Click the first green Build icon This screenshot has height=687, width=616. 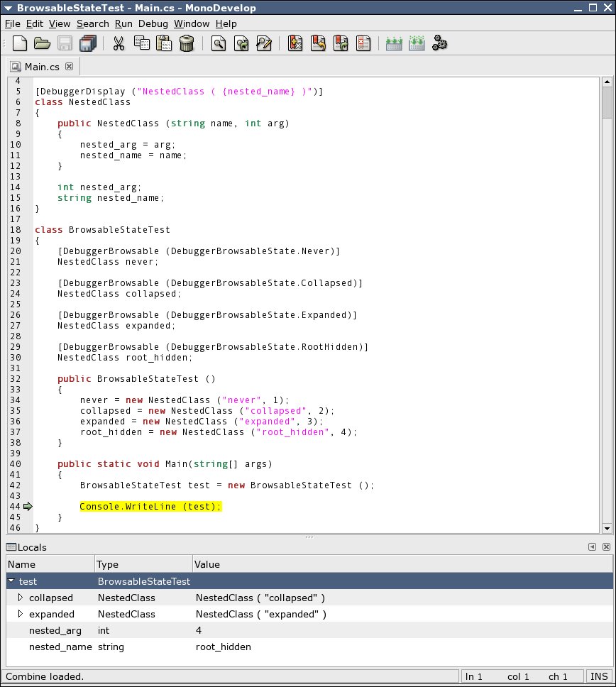(394, 43)
